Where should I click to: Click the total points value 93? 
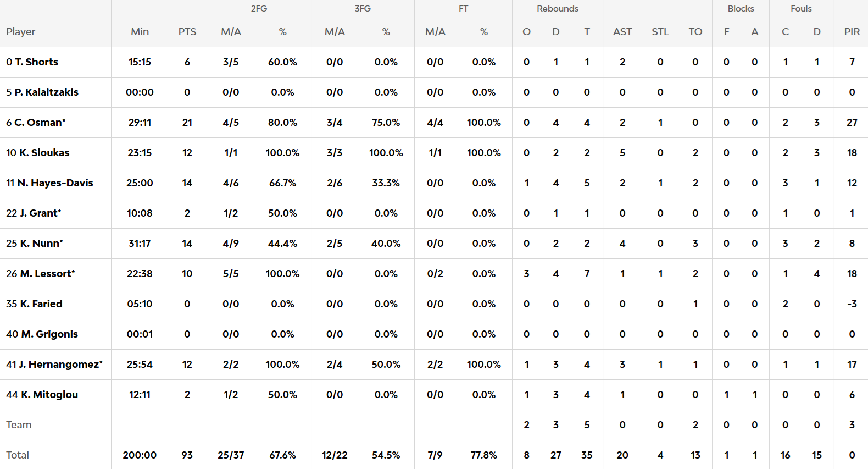point(187,455)
